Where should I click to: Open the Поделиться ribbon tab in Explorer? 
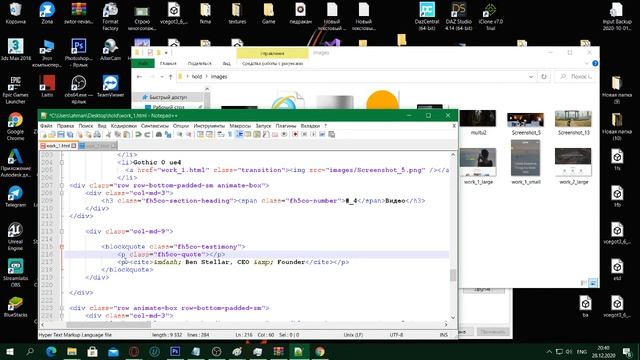pyautogui.click(x=200, y=64)
